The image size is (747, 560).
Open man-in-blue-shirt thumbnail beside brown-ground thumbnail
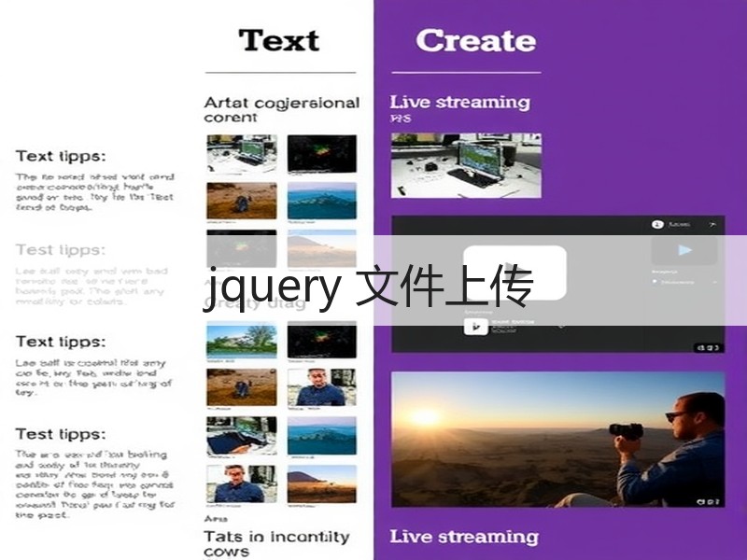(321, 387)
